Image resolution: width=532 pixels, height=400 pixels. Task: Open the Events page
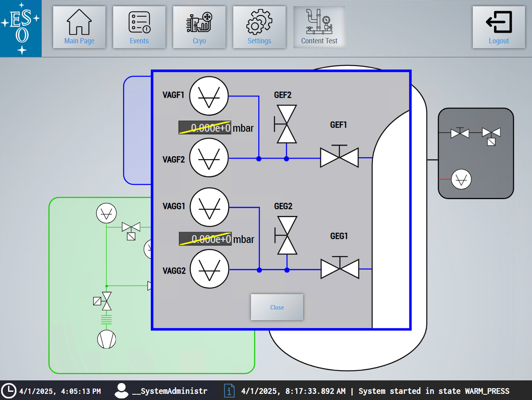point(139,27)
